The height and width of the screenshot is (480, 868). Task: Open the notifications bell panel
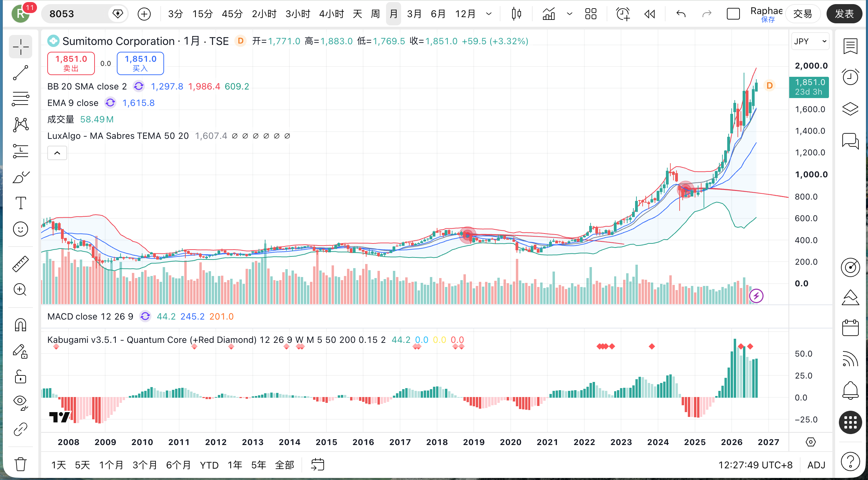pos(850,390)
